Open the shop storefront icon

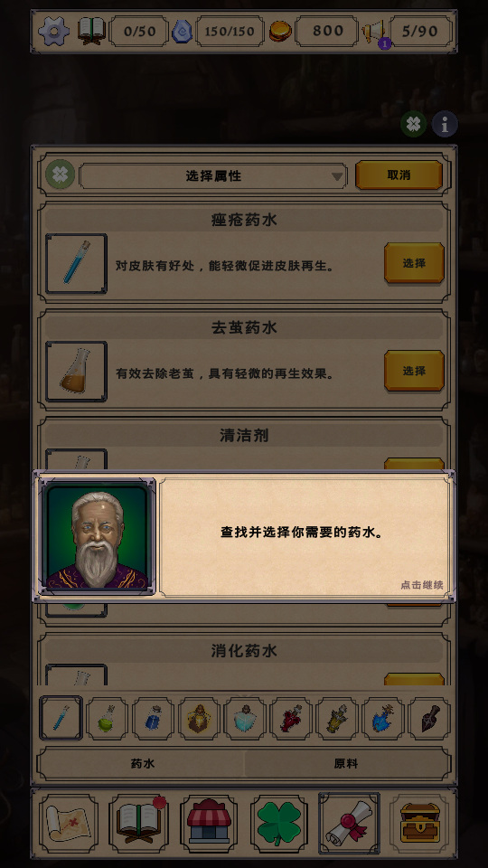pos(209,823)
